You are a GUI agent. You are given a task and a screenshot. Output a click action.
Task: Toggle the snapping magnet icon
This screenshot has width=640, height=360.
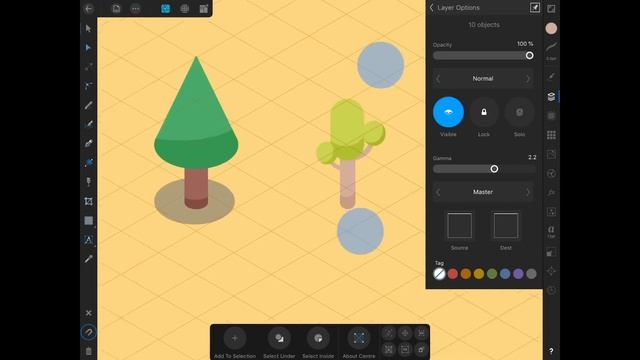89,332
